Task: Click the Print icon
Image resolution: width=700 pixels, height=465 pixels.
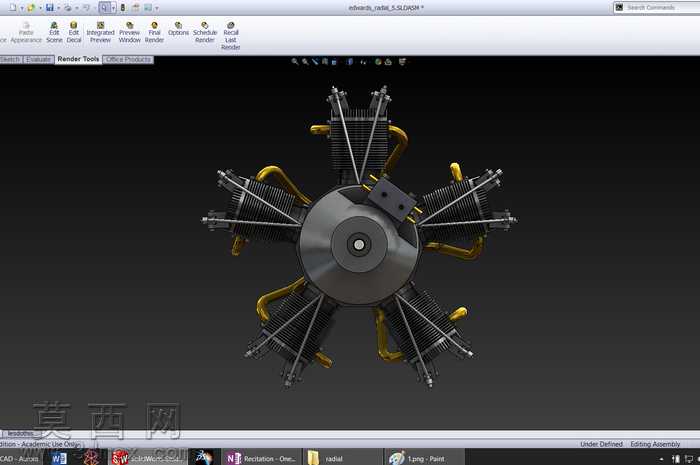Action: tap(68, 8)
